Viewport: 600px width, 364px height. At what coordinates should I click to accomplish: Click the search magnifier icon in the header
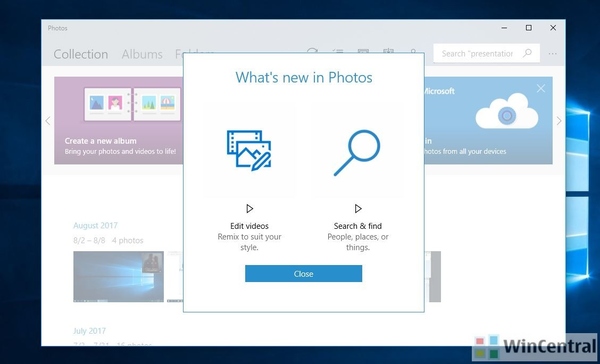tap(527, 53)
